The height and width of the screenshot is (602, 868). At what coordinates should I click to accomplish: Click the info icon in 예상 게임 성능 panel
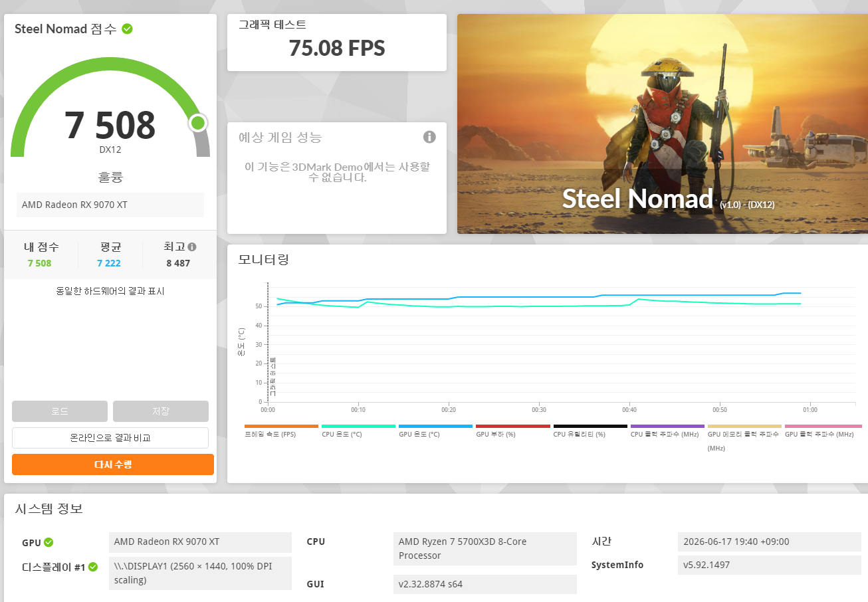point(429,137)
